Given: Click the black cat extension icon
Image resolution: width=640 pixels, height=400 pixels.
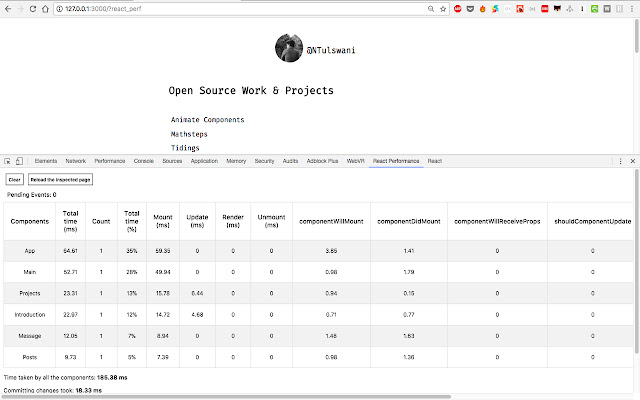Looking at the screenshot, I should coord(557,9).
